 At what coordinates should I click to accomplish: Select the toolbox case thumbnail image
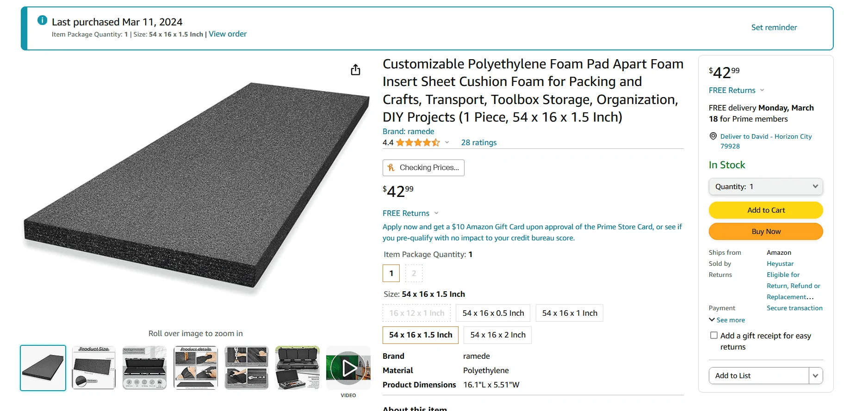click(x=298, y=368)
